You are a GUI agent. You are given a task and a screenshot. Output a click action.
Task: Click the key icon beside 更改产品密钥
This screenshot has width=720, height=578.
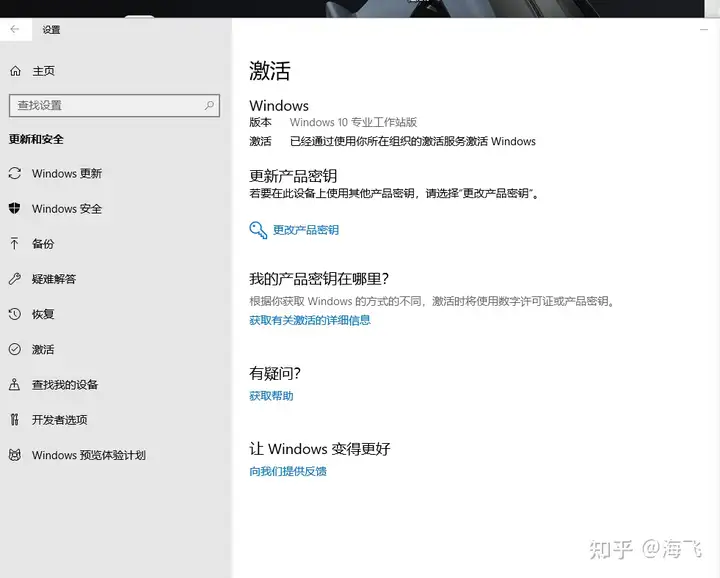coord(258,230)
